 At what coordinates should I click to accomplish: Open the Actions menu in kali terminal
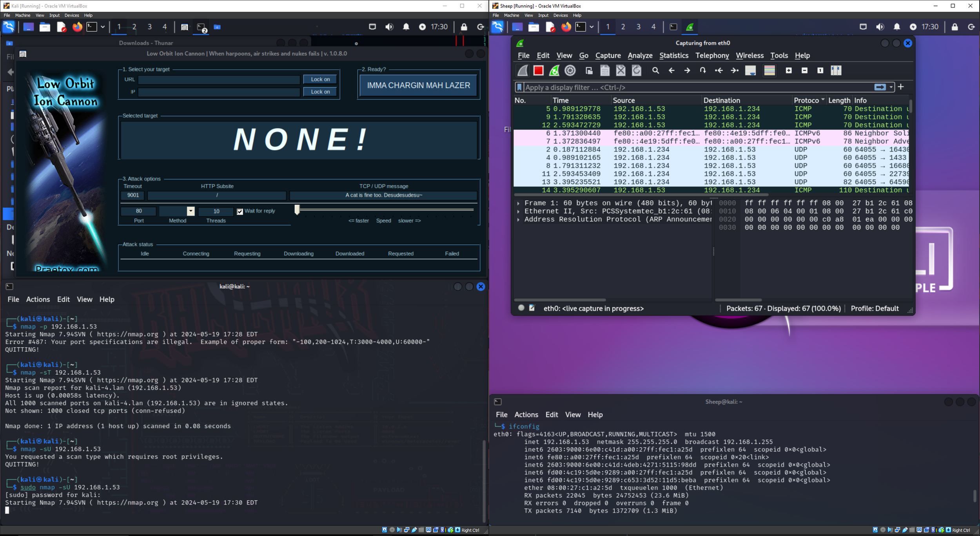pos(38,299)
